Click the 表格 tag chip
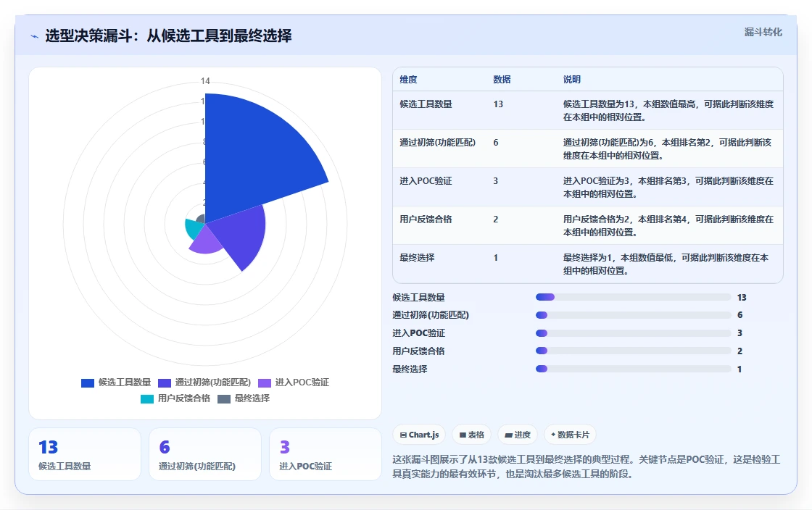Viewport: 812px width, 510px height. point(472,435)
